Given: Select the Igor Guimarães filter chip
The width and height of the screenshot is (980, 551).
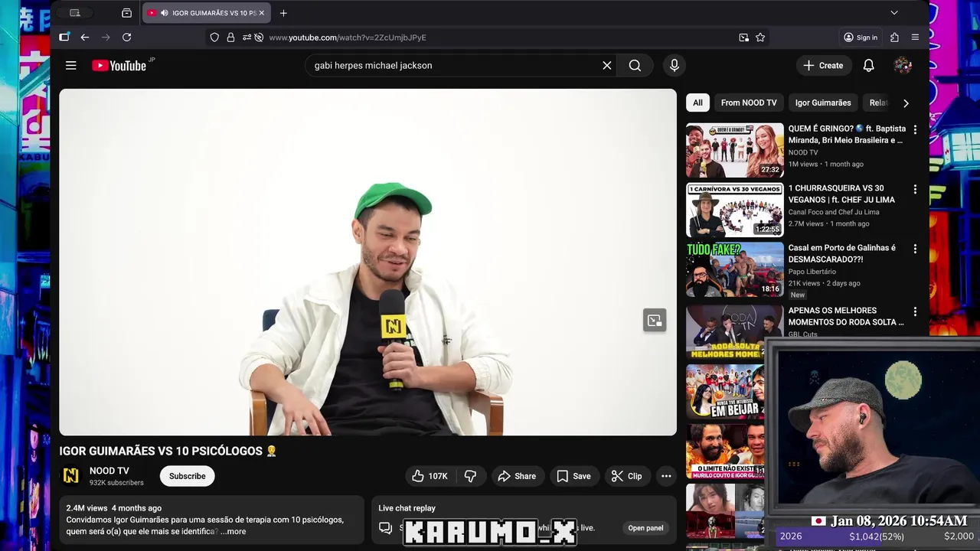Looking at the screenshot, I should click(x=823, y=103).
